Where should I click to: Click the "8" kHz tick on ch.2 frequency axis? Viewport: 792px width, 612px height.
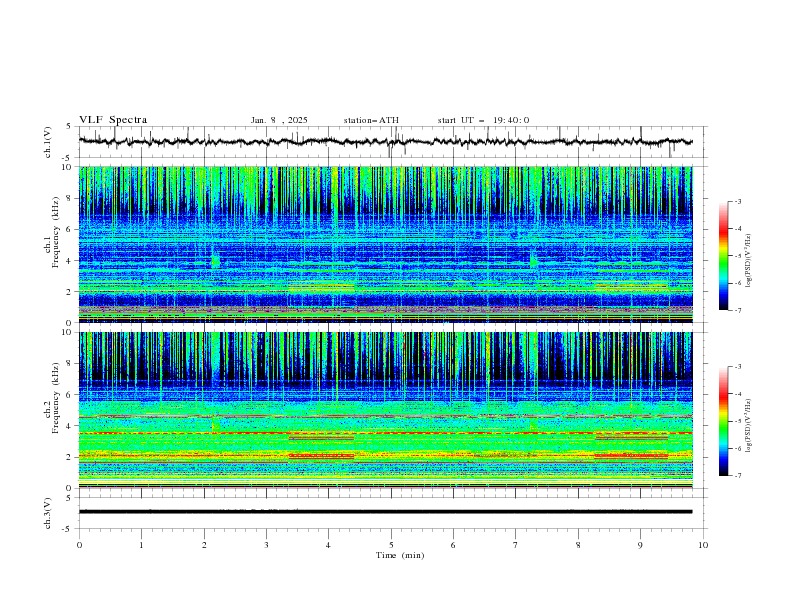pos(70,364)
